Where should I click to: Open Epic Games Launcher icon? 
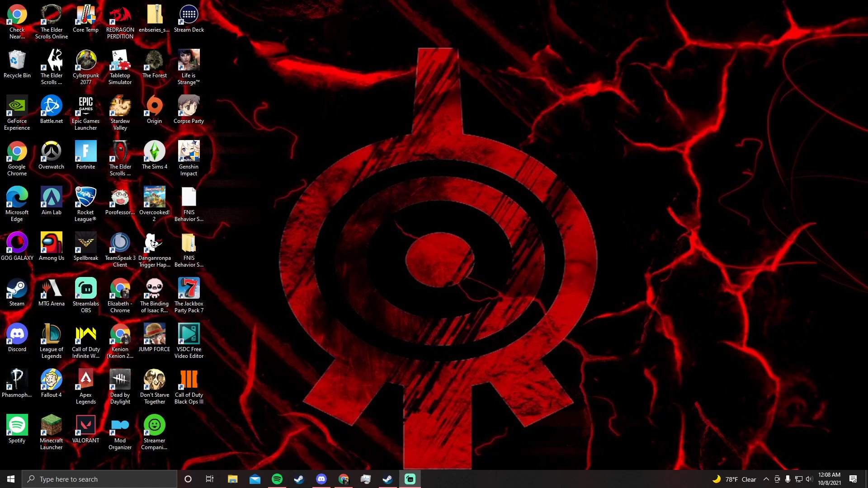86,113
